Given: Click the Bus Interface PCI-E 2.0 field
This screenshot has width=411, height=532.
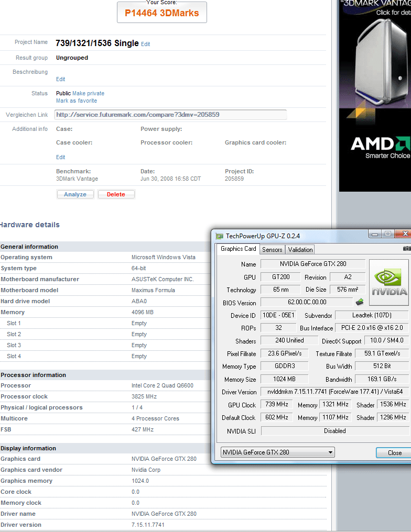Looking at the screenshot, I should tap(372, 328).
